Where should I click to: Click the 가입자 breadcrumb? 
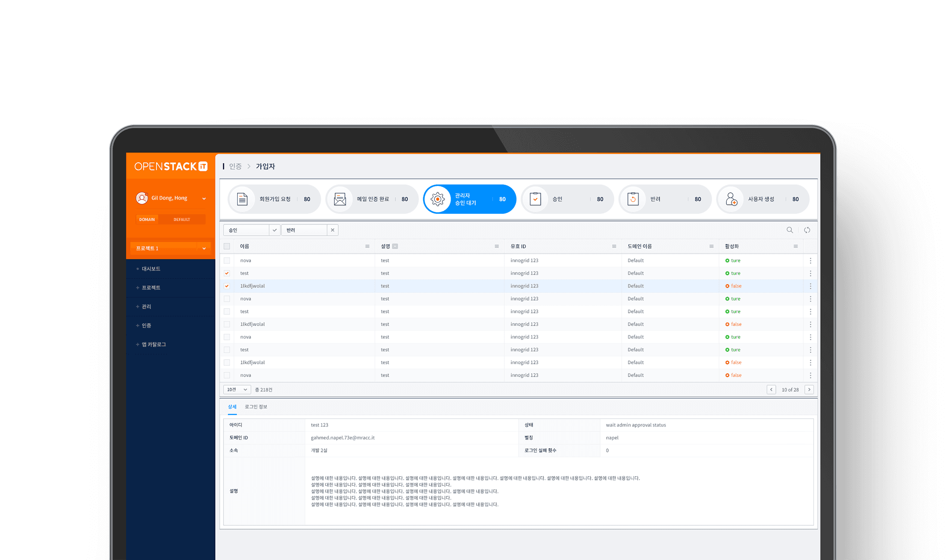[x=265, y=166]
